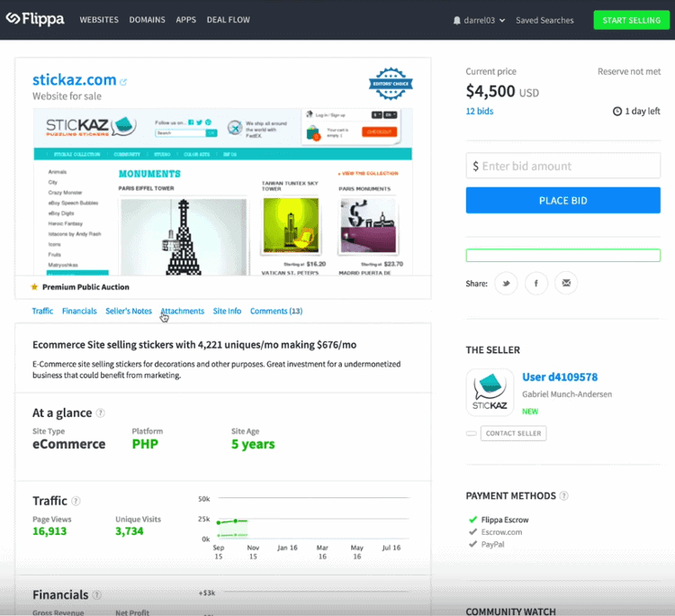This screenshot has width=675, height=616.
Task: Open the Apps menu
Action: click(x=186, y=20)
